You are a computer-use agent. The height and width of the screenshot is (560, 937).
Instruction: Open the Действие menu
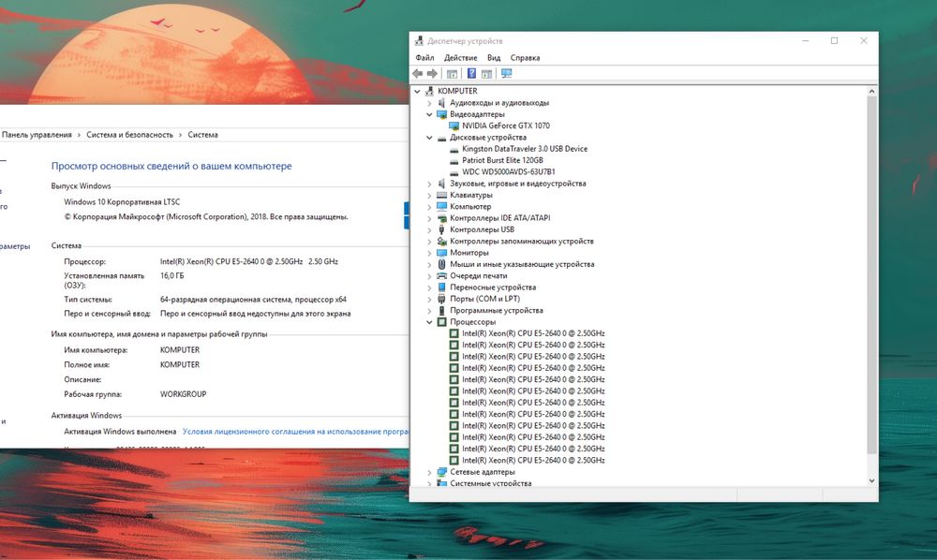point(461,58)
